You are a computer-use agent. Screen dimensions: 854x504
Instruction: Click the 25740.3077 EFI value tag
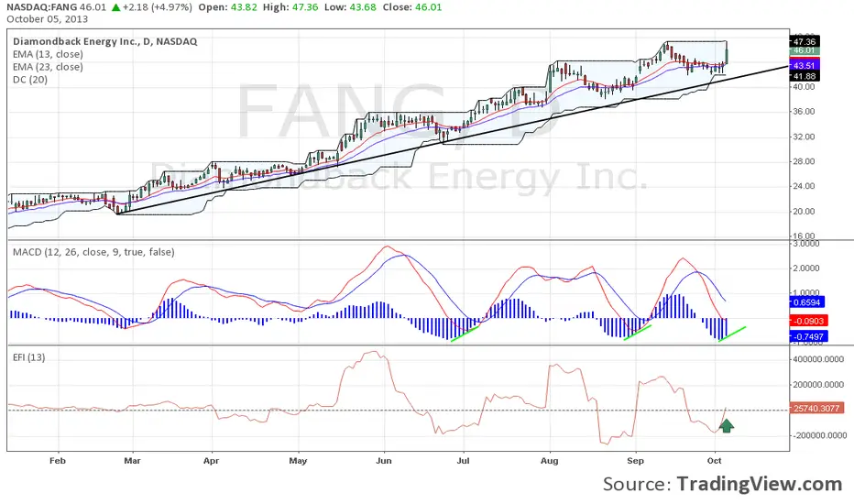pos(816,408)
